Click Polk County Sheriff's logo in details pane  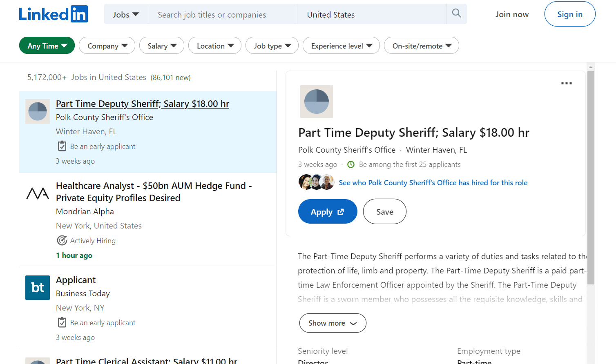pos(316,102)
